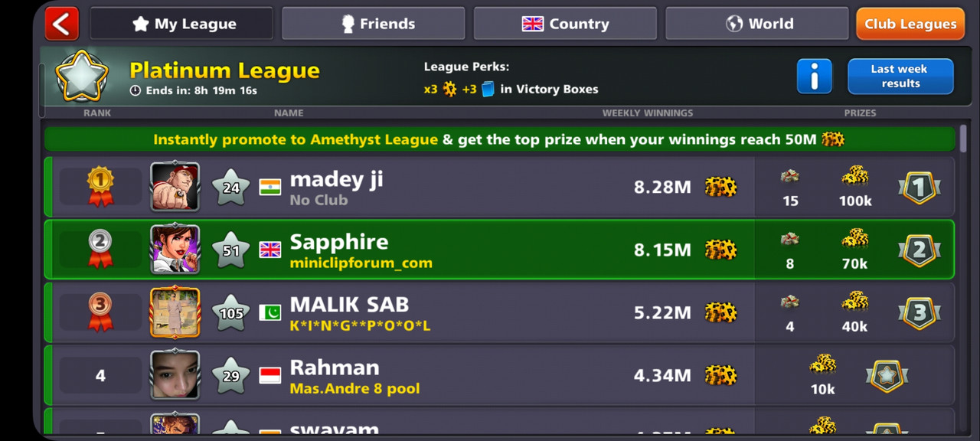Open MALIK SAB's profile picture
The image size is (980, 441).
point(175,312)
